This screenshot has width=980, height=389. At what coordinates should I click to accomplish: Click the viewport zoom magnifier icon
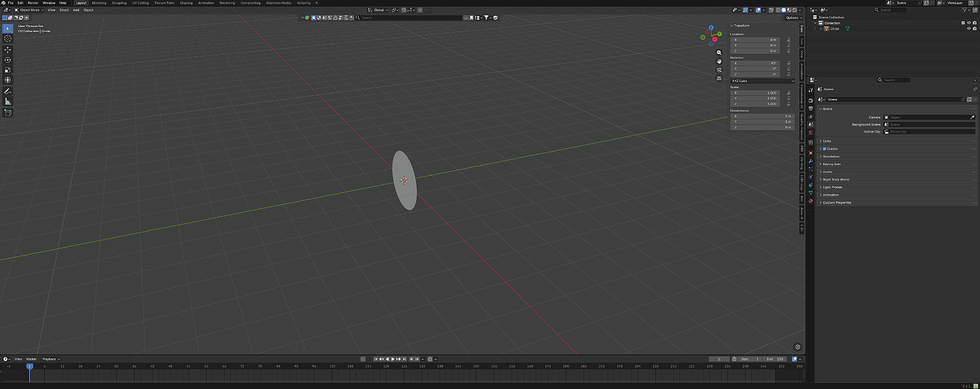click(x=719, y=53)
